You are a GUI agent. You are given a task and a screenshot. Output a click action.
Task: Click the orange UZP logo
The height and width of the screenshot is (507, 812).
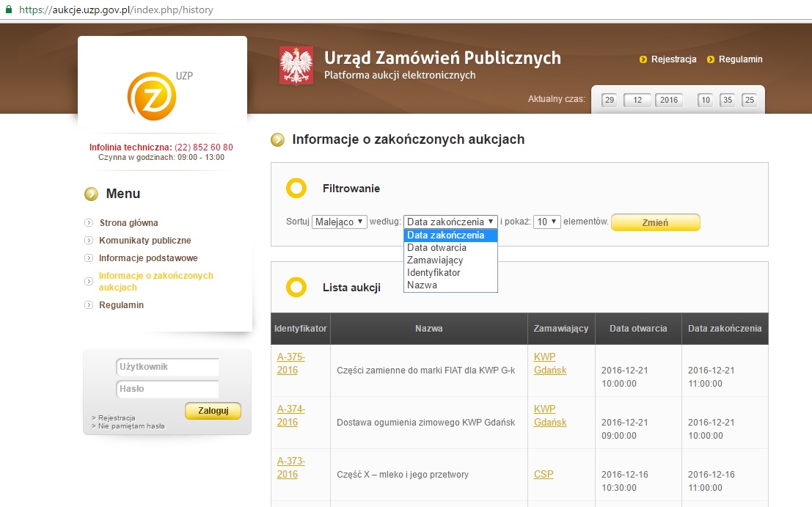coord(153,96)
